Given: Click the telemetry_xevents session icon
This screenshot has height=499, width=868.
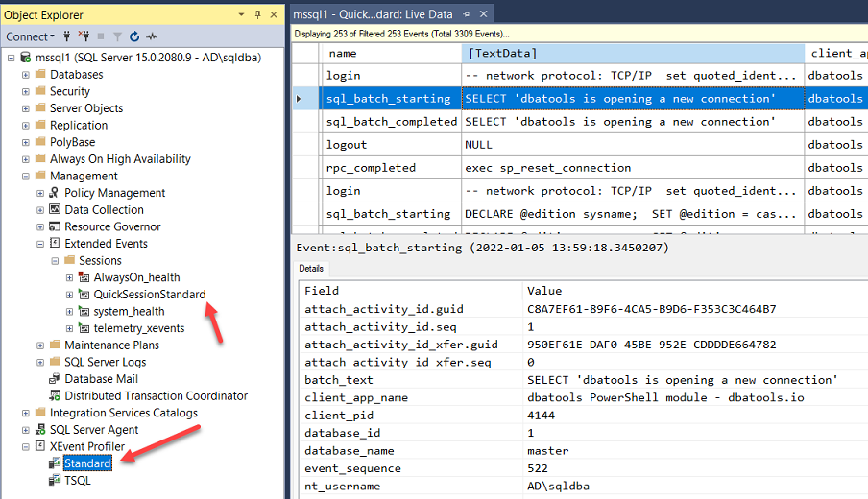Looking at the screenshot, I should point(84,328).
